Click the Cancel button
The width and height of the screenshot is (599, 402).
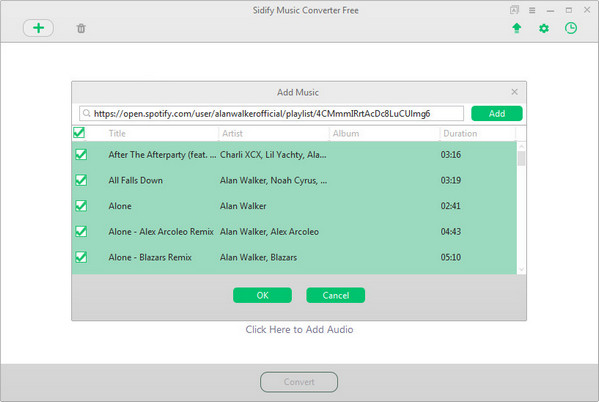335,295
